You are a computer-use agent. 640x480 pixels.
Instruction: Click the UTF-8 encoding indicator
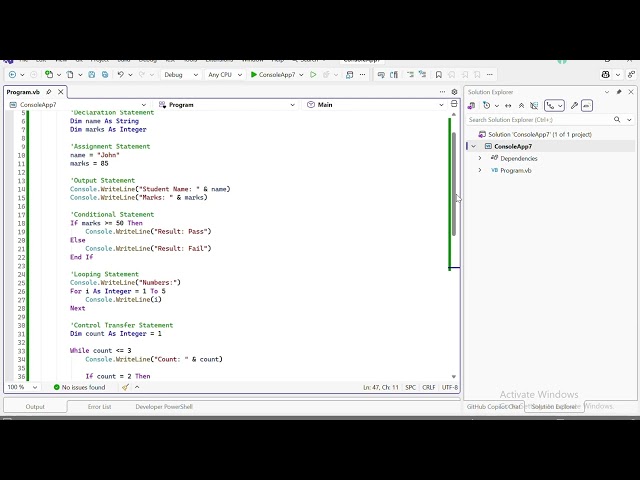pos(450,387)
